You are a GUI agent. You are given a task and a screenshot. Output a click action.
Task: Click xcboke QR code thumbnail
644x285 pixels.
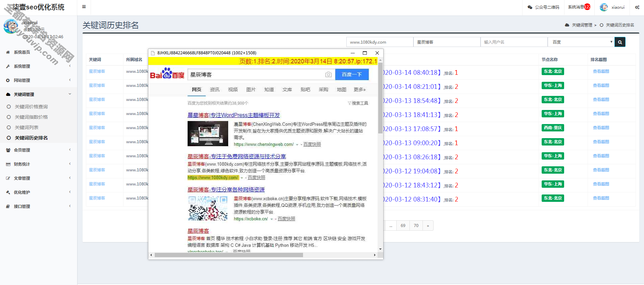[208, 208]
